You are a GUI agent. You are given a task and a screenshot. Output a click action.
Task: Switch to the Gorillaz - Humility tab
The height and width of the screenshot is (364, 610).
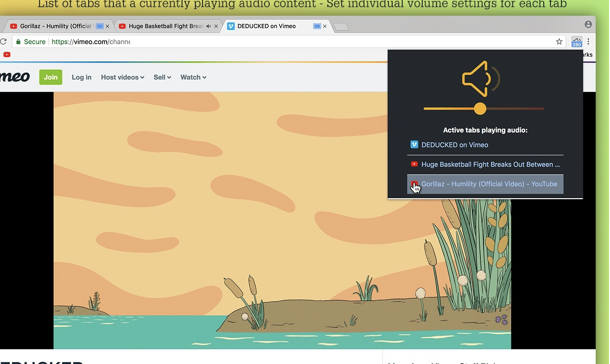pos(59,26)
